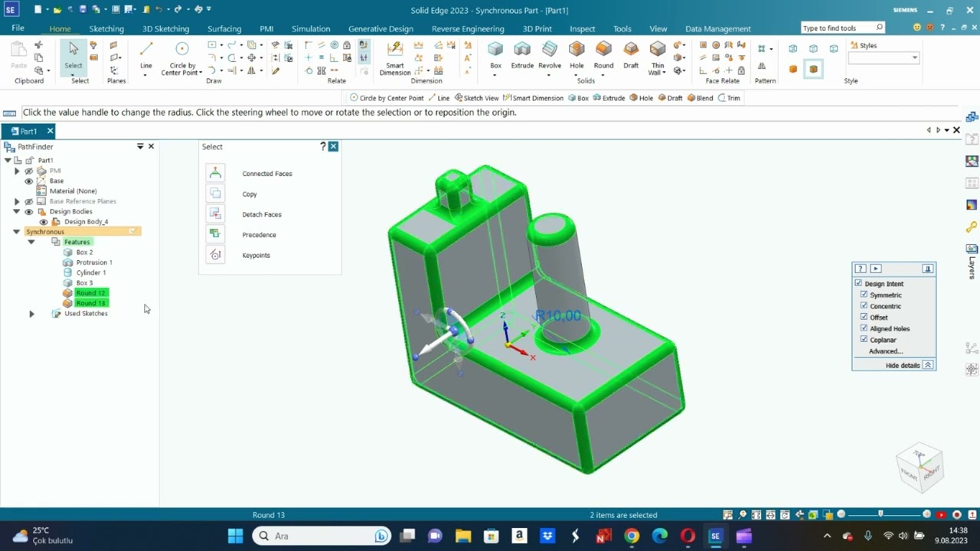980x551 pixels.
Task: Select Round 12 in feature tree
Action: [x=90, y=293]
